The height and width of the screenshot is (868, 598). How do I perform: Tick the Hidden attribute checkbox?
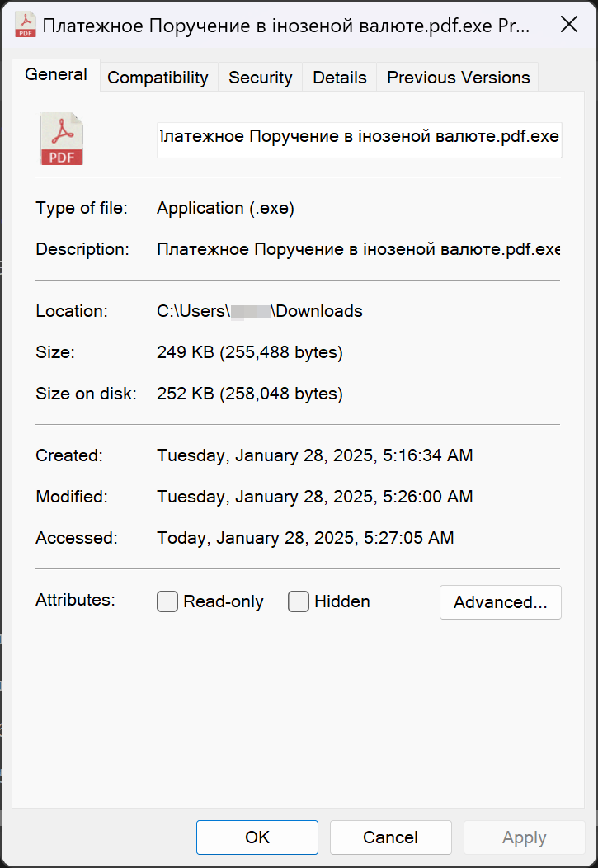[299, 602]
